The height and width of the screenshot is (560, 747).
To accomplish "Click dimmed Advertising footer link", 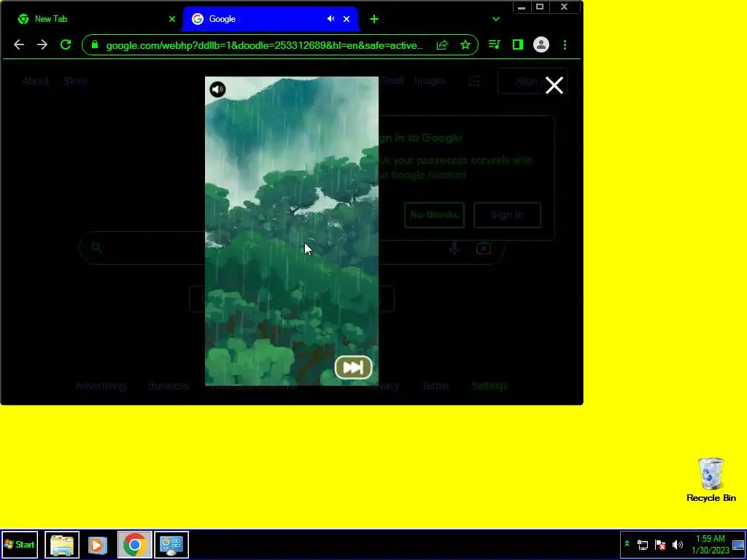I will pyautogui.click(x=101, y=386).
